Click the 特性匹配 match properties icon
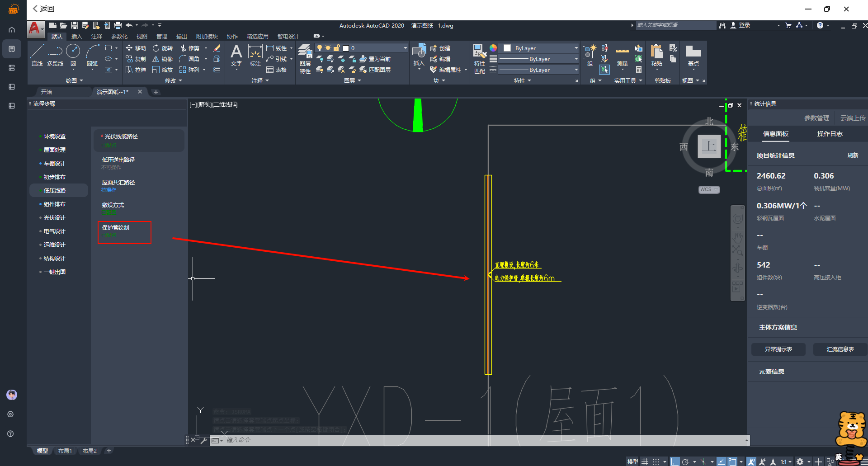The width and height of the screenshot is (868, 466). pyautogui.click(x=479, y=59)
